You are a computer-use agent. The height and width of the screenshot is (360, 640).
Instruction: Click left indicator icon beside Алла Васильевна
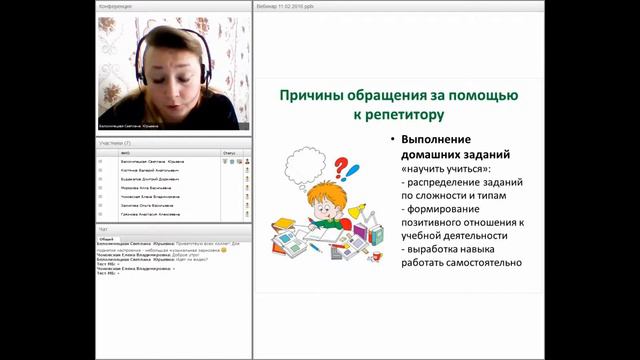(x=100, y=188)
